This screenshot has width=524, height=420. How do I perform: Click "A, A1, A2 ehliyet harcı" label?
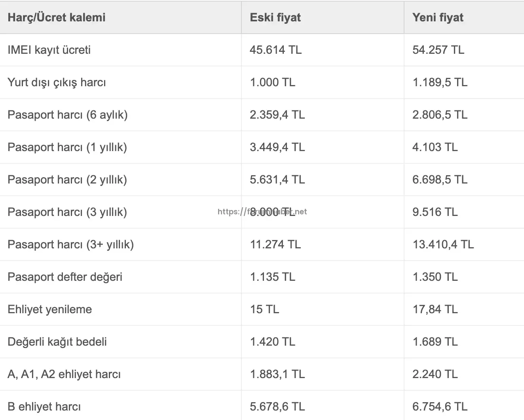[x=64, y=374]
